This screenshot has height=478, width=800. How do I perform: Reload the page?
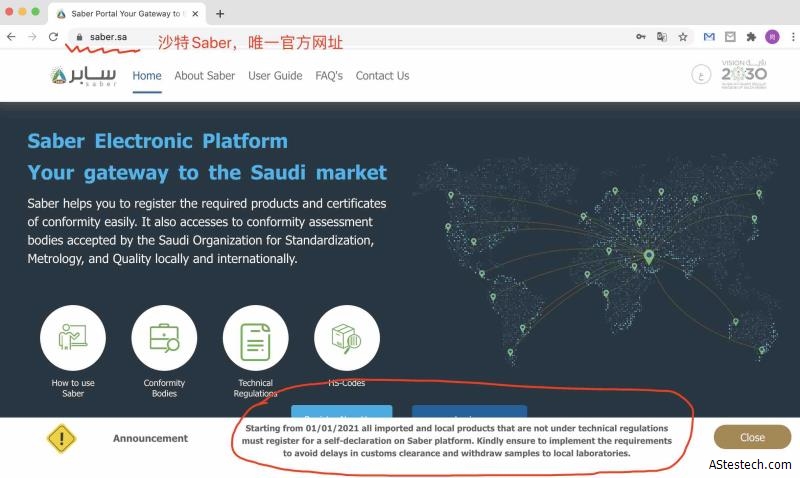click(x=53, y=37)
